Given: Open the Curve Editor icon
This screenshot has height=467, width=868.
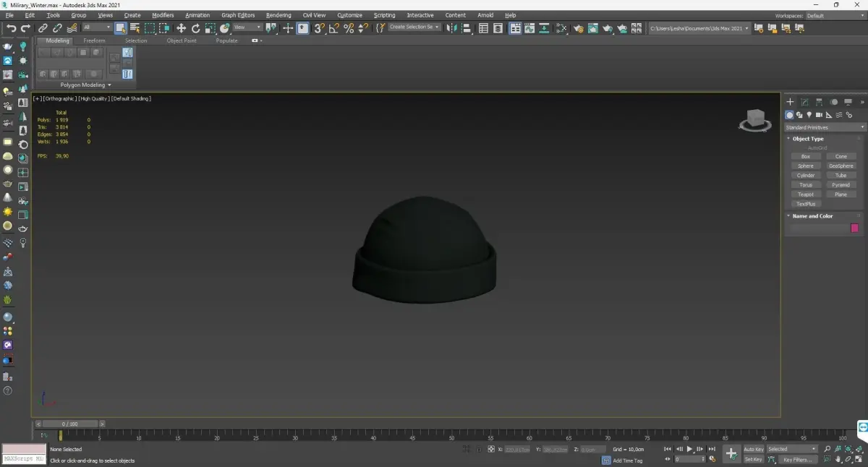Looking at the screenshot, I should [529, 28].
